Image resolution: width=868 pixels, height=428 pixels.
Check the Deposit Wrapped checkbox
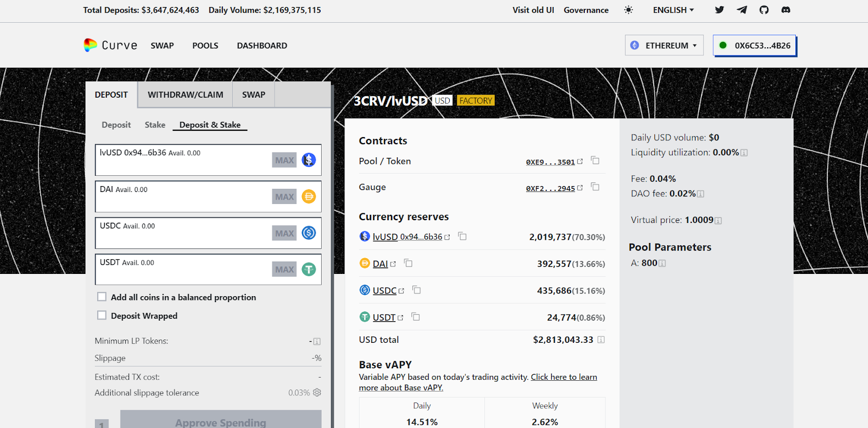(x=101, y=315)
